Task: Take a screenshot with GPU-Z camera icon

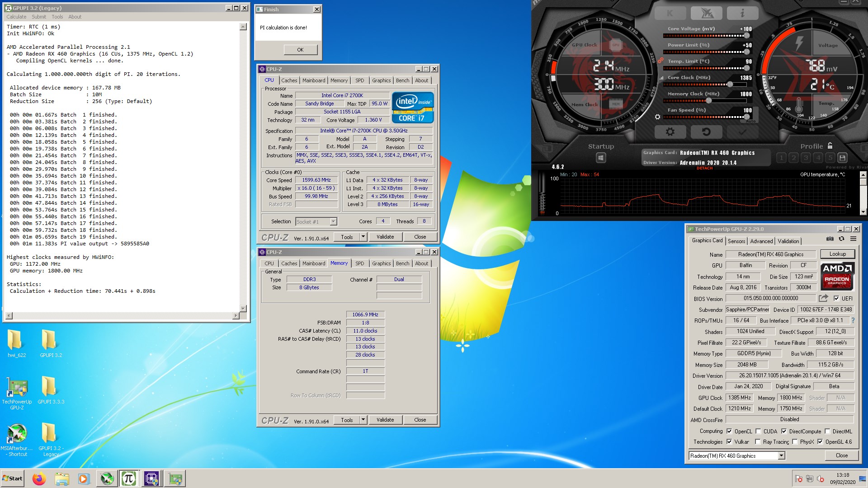Action: pyautogui.click(x=830, y=239)
